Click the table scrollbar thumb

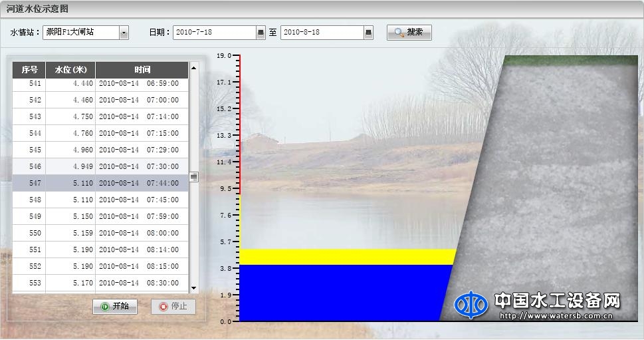[194, 176]
